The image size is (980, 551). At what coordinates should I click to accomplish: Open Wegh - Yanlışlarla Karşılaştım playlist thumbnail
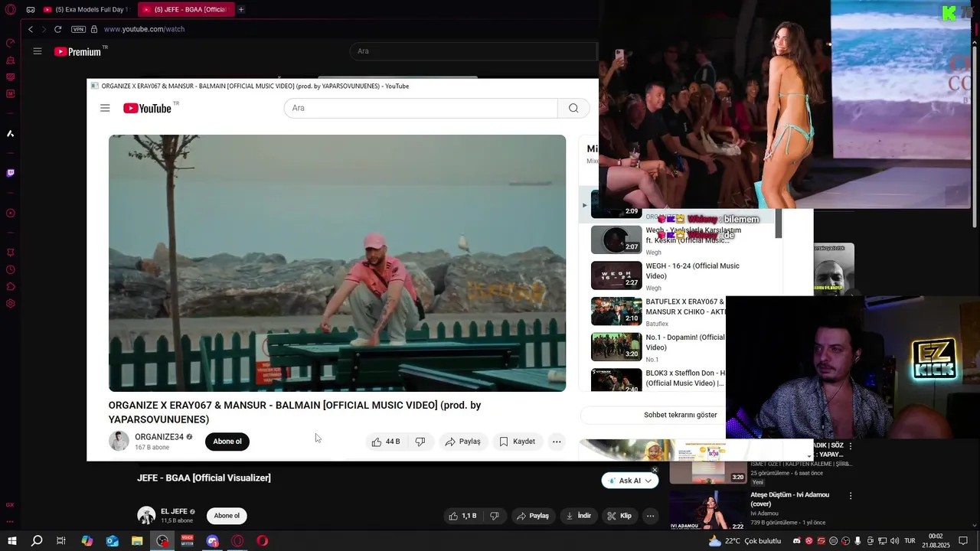click(616, 240)
